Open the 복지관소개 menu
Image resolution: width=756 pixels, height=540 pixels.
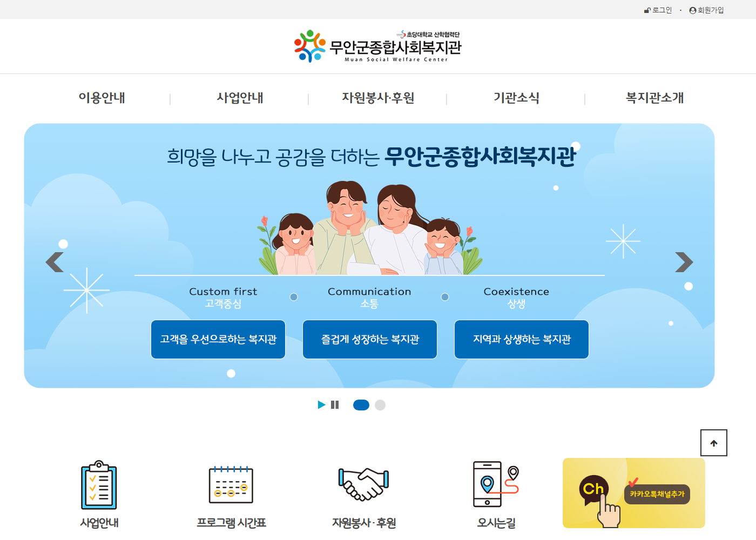coord(655,98)
